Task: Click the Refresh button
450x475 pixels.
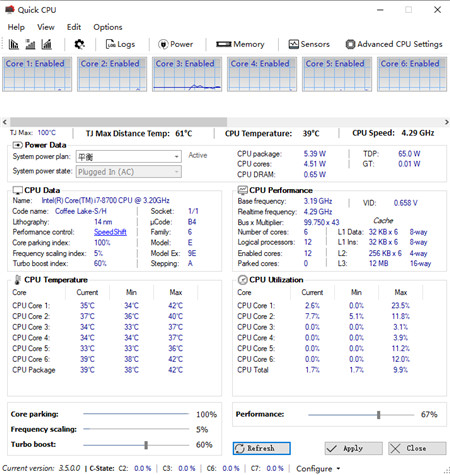Action: (262, 448)
